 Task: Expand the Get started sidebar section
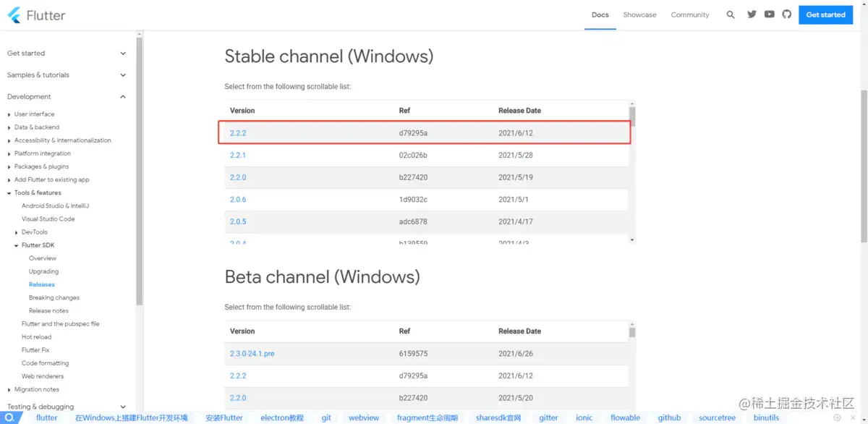[67, 54]
